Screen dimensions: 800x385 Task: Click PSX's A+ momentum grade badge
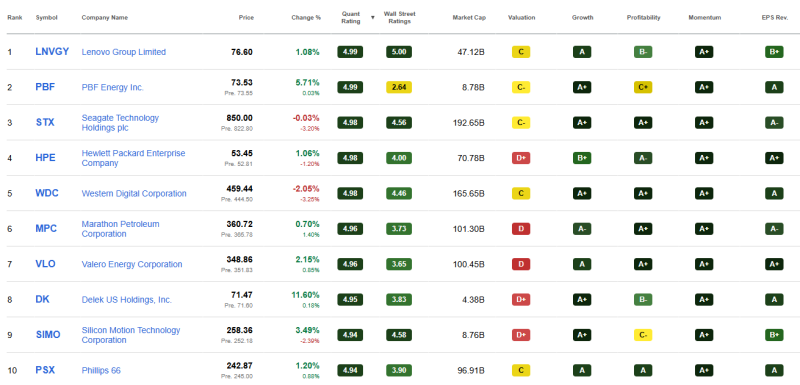[x=704, y=370]
